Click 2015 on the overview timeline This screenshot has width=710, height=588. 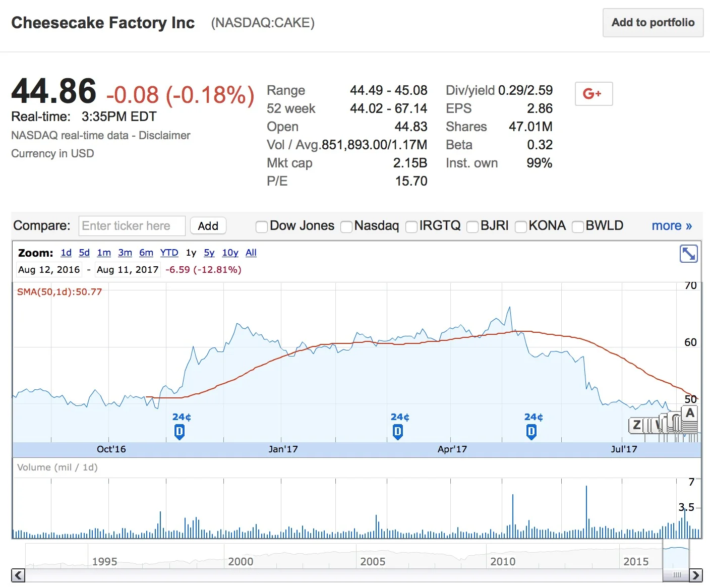tap(636, 561)
